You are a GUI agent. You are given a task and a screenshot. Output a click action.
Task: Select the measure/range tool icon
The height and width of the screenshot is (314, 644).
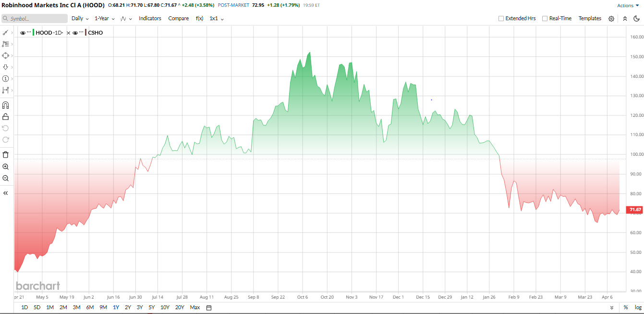[x=5, y=90]
